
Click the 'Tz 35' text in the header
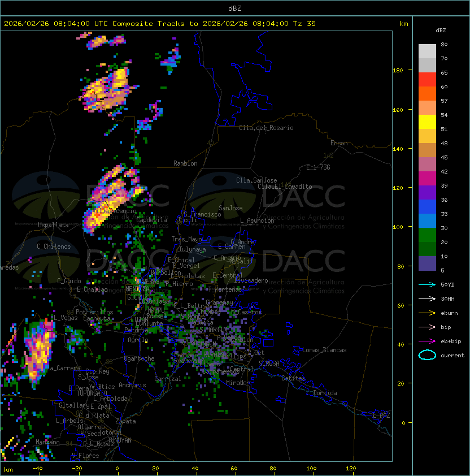(304, 24)
